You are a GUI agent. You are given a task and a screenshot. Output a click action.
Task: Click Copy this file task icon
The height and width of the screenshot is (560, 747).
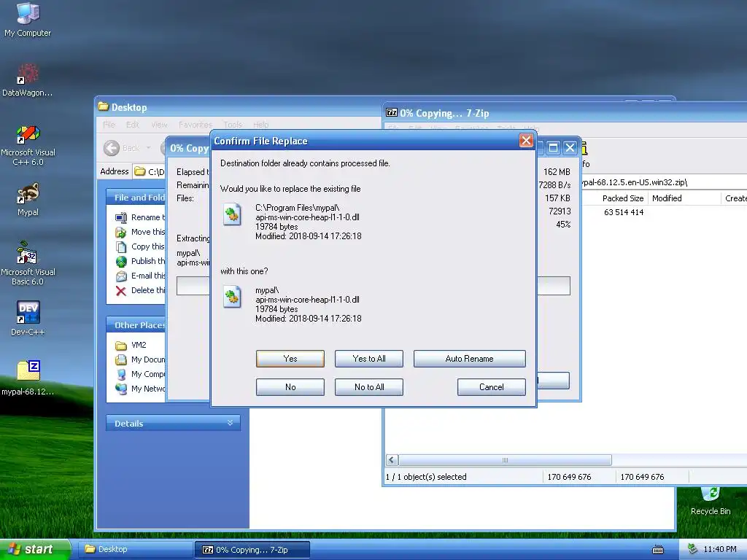[x=121, y=246]
